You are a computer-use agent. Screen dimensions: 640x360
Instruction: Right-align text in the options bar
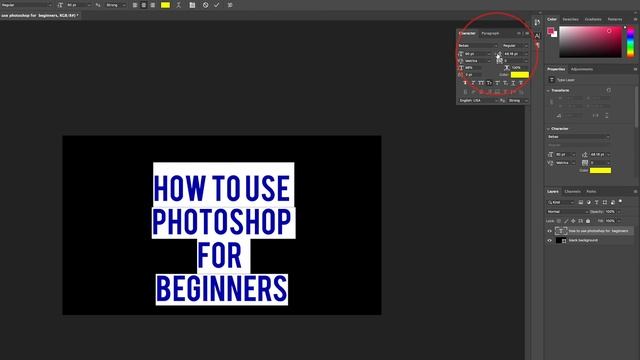tap(153, 5)
